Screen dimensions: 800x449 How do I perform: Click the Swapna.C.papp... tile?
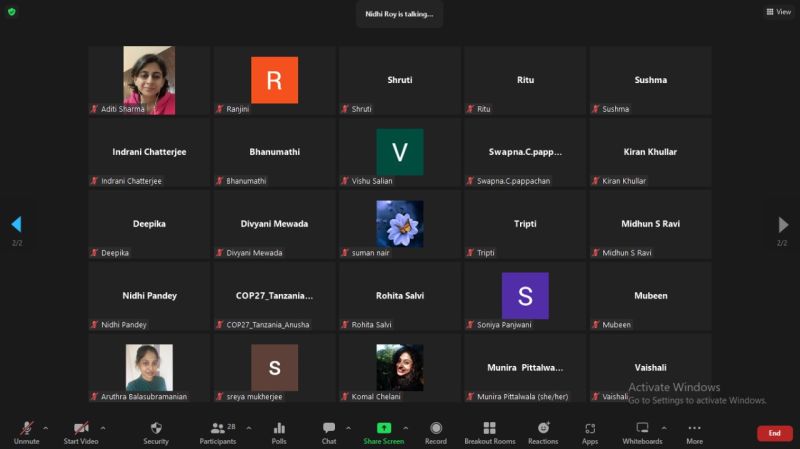[x=525, y=152]
